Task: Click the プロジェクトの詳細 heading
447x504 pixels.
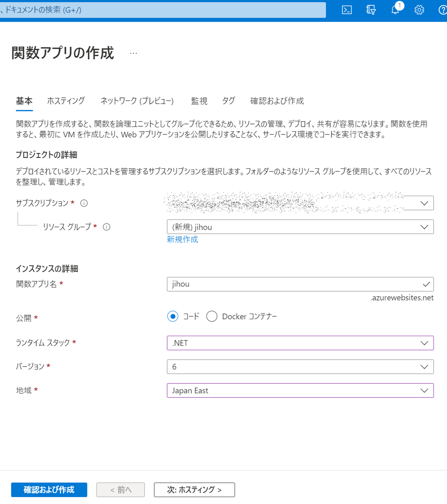Action: (x=47, y=155)
